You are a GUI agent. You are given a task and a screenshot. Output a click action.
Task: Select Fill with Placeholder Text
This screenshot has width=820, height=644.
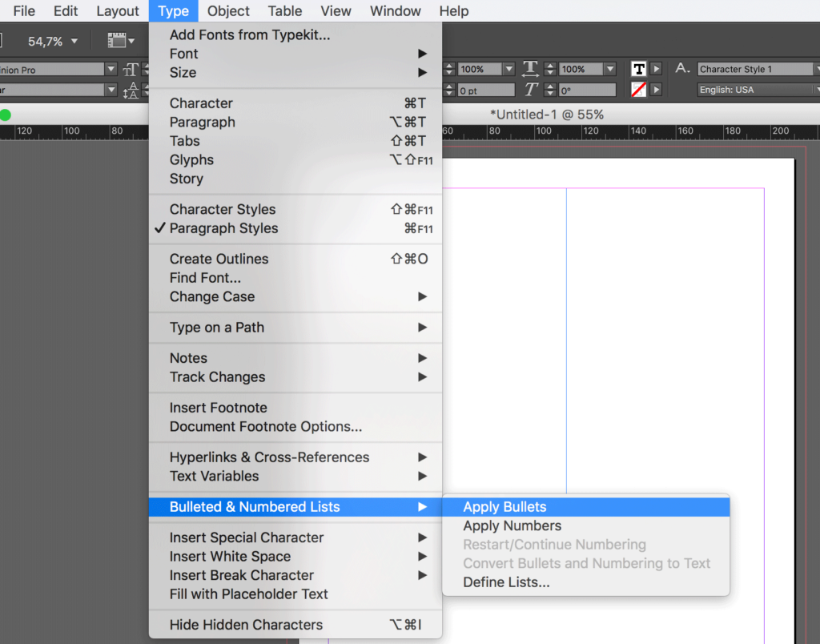(x=248, y=594)
